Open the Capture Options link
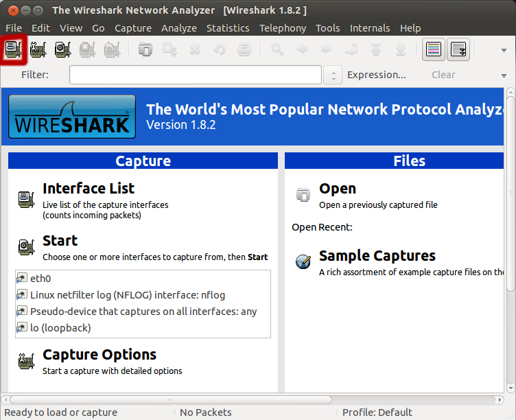This screenshot has height=420, width=516. click(x=99, y=355)
